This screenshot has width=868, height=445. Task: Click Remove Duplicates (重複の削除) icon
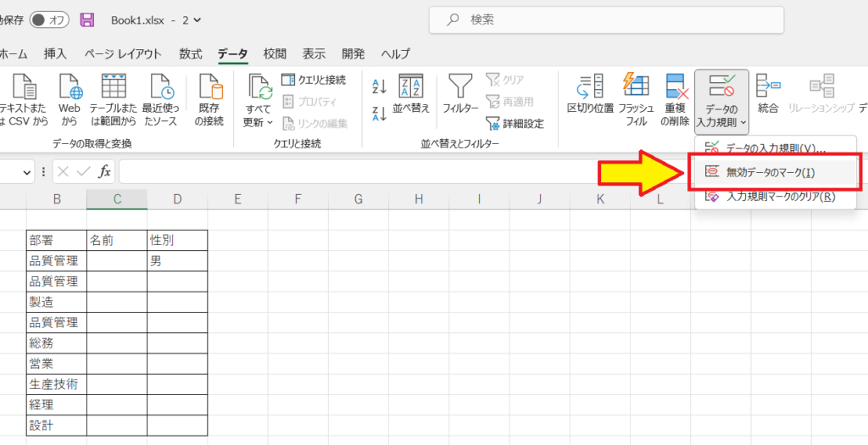675,89
